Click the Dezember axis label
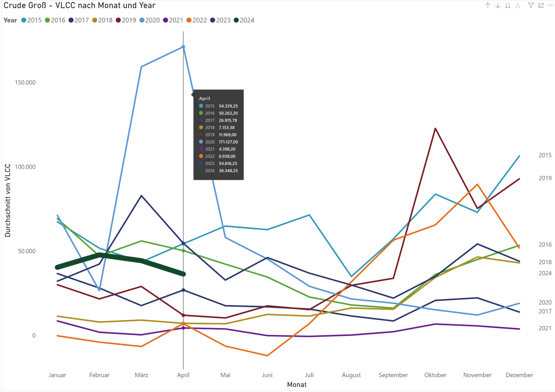This screenshot has height=392, width=555. (519, 375)
